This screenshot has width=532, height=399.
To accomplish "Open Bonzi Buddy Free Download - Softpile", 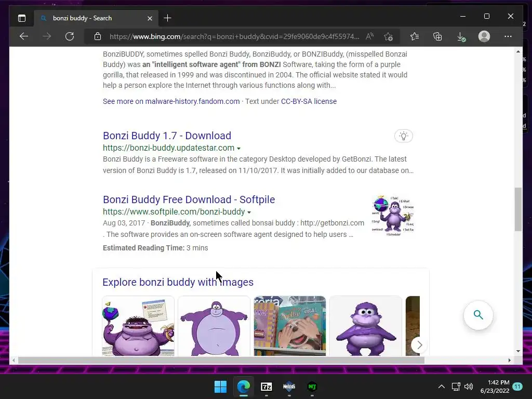I will pos(189,199).
